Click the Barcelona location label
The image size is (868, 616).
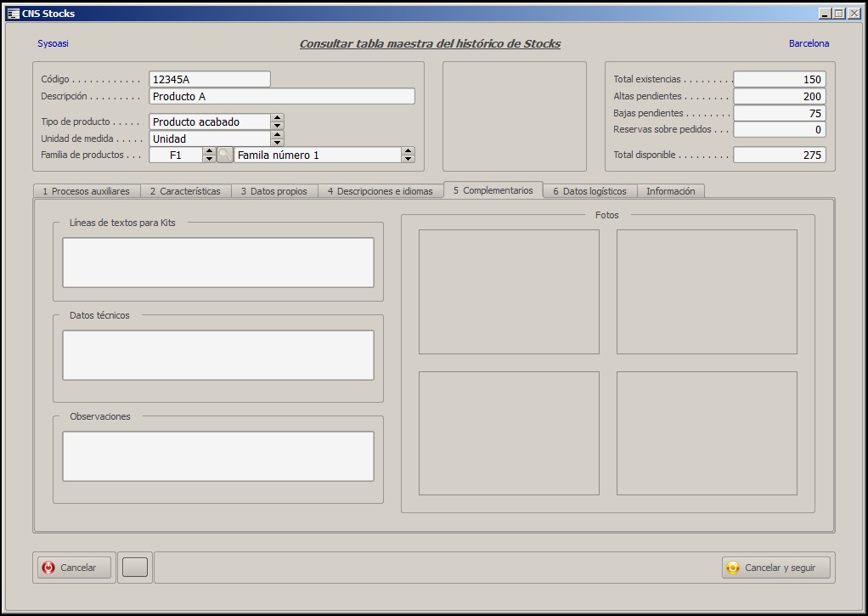[x=809, y=43]
